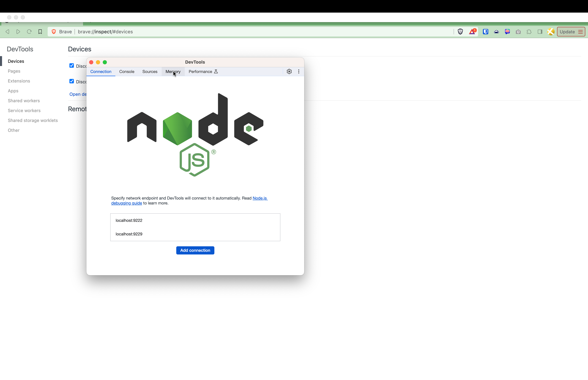Open Brave Rewards triangle icon

pyautogui.click(x=472, y=32)
